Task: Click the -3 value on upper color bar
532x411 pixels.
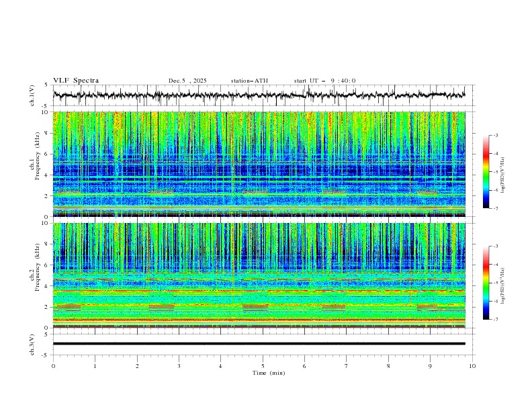Action: pyautogui.click(x=496, y=136)
